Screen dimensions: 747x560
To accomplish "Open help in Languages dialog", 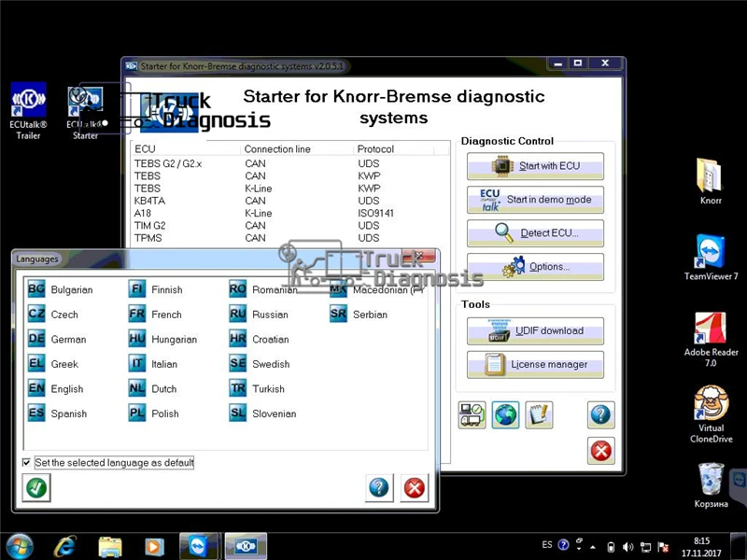I will [379, 487].
